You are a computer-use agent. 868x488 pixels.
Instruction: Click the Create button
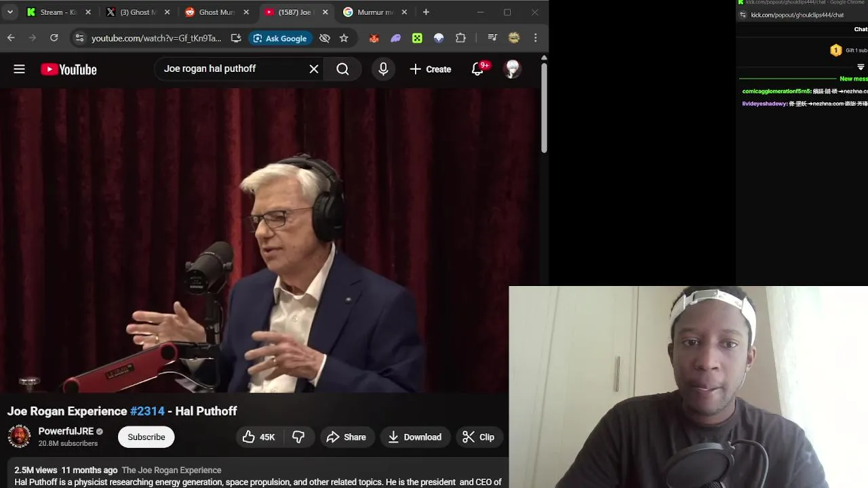[x=431, y=69]
